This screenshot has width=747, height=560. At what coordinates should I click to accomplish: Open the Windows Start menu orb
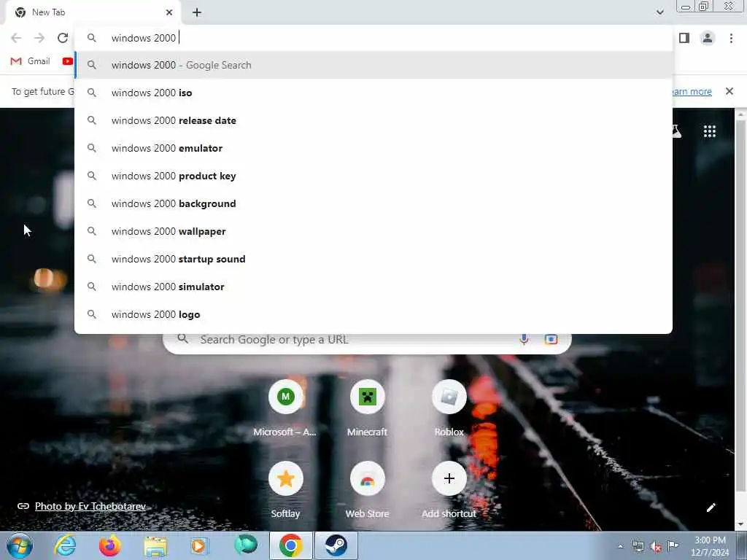click(20, 545)
